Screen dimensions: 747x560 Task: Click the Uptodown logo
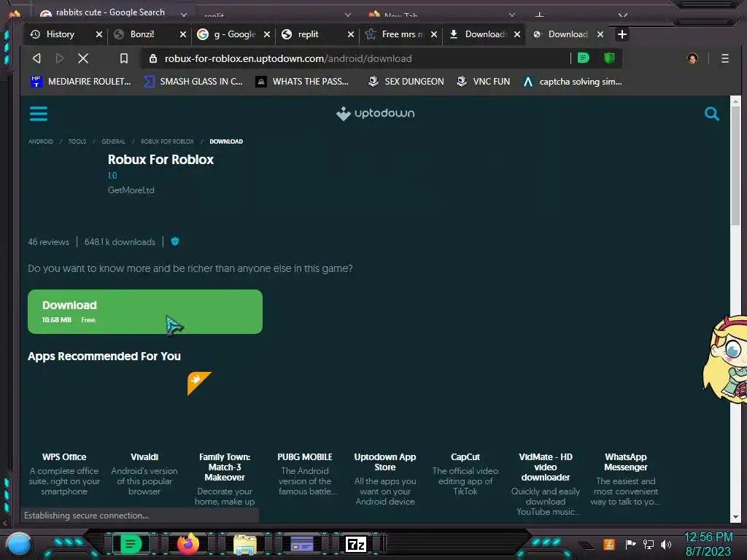click(x=376, y=113)
